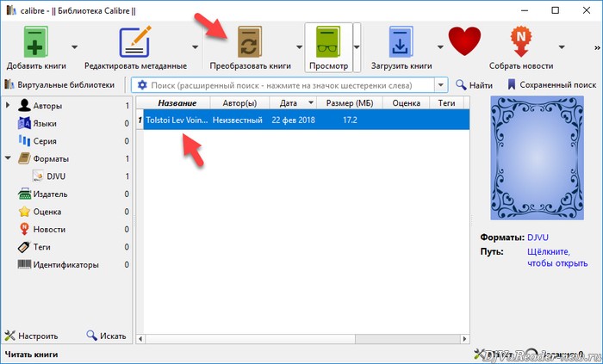Click the 22 фев 2018 date cell
This screenshot has width=603, height=364.
293,120
